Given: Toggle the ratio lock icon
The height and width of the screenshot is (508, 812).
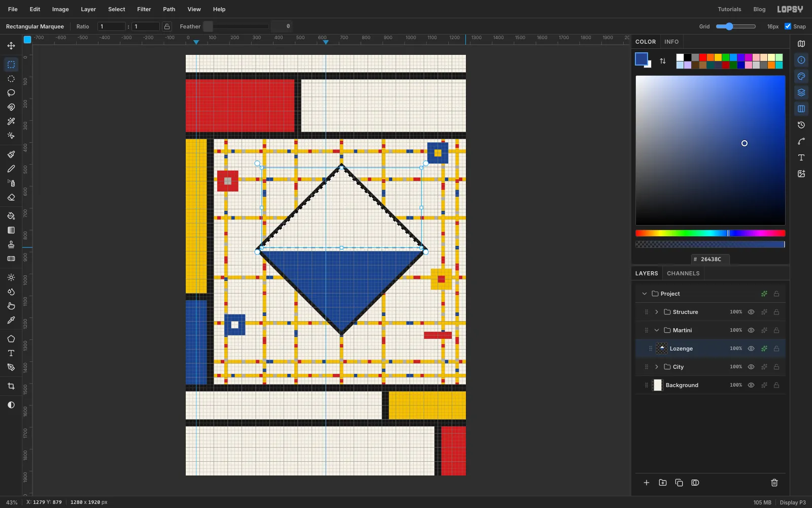Looking at the screenshot, I should coord(167,26).
